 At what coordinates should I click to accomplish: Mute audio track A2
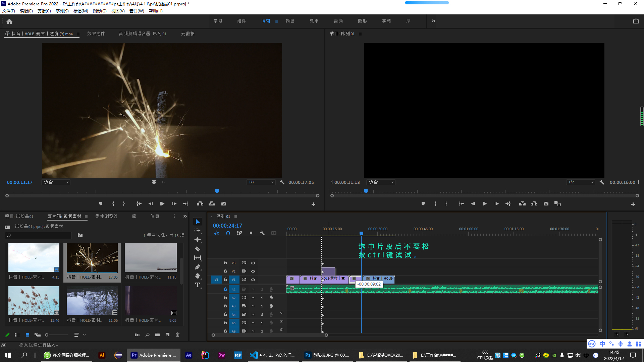253,298
